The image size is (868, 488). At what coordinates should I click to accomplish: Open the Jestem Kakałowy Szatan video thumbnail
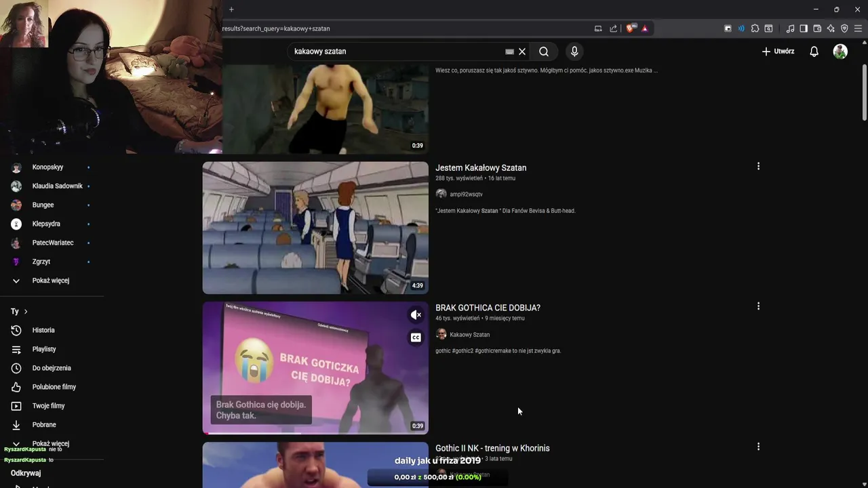pyautogui.click(x=315, y=228)
